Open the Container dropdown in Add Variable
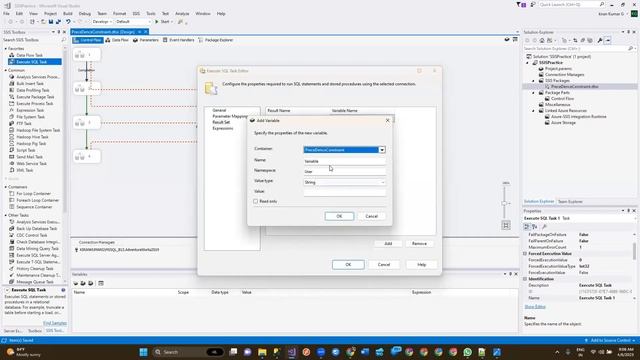The width and height of the screenshot is (640, 360). (382, 150)
